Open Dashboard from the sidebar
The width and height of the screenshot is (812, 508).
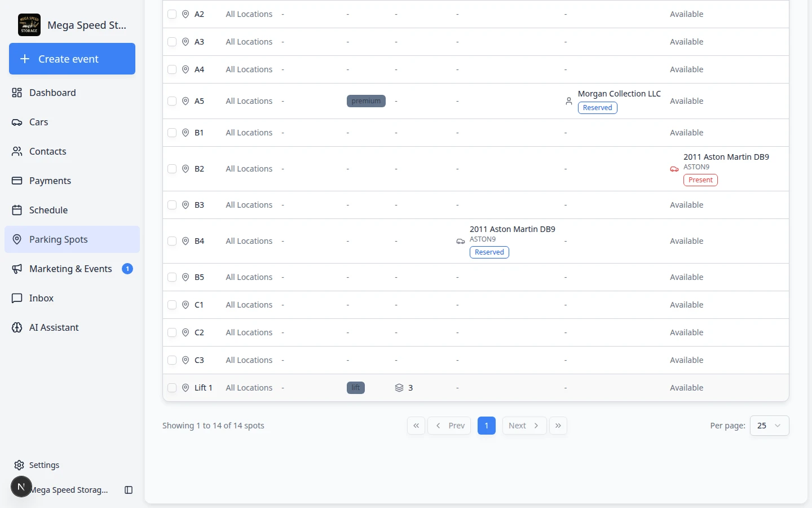[x=72, y=93]
